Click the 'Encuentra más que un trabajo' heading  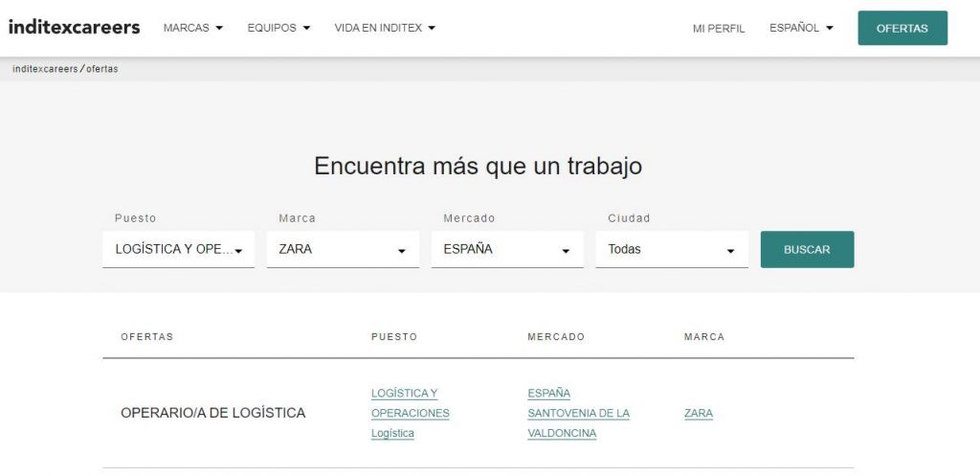(479, 167)
